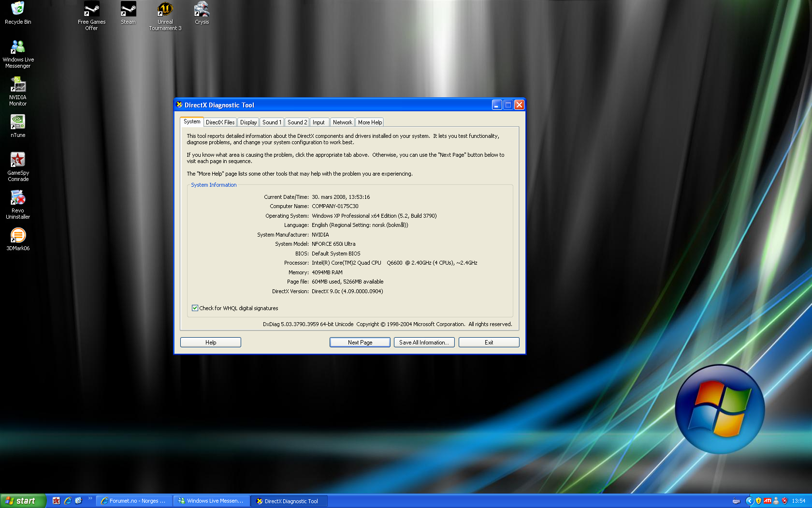
Task: Click the Exit button
Action: [489, 343]
